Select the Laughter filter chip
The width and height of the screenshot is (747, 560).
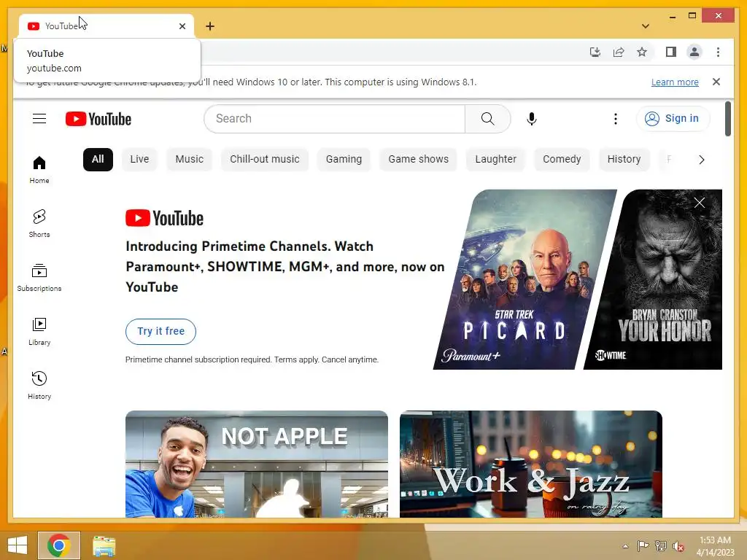(495, 159)
